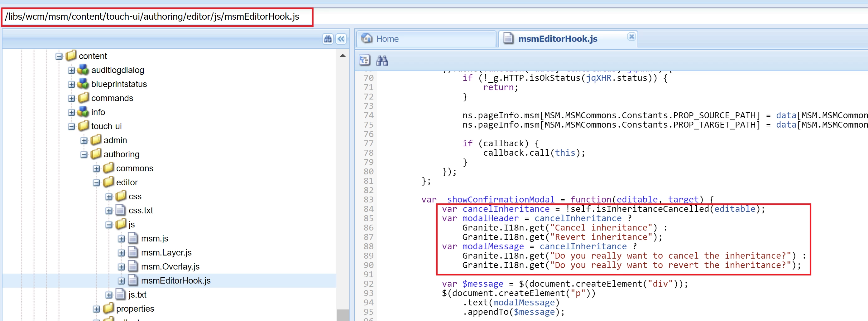Expand the css folder
Image resolution: width=868 pixels, height=321 pixels.
109,197
